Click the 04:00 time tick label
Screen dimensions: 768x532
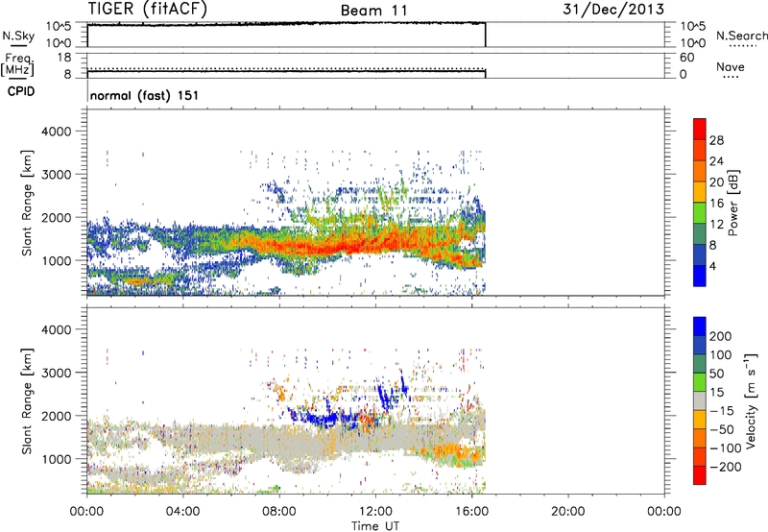(x=182, y=512)
